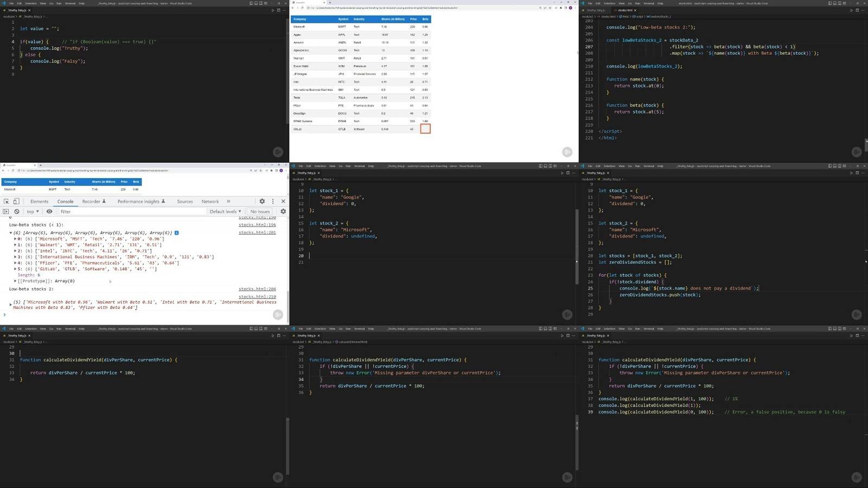This screenshot has width=868, height=488.
Task: Open the Default levels dropdown
Action: point(225,212)
